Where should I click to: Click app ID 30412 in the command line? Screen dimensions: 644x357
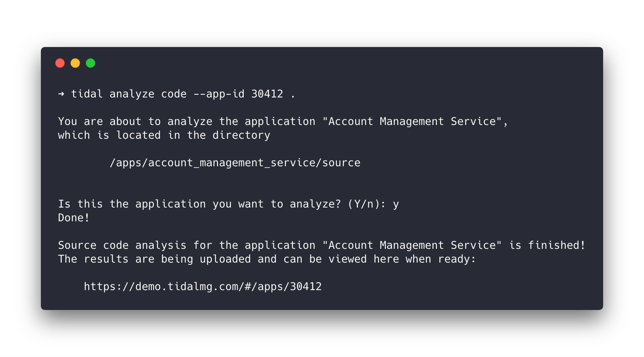[267, 94]
